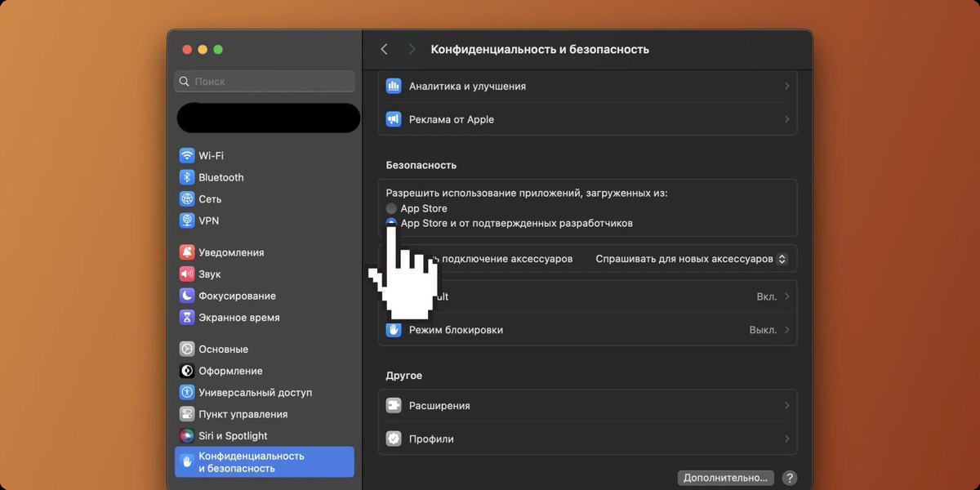Image resolution: width=980 pixels, height=490 pixels.
Task: Open the VPN icon in sidebar
Action: (x=187, y=220)
